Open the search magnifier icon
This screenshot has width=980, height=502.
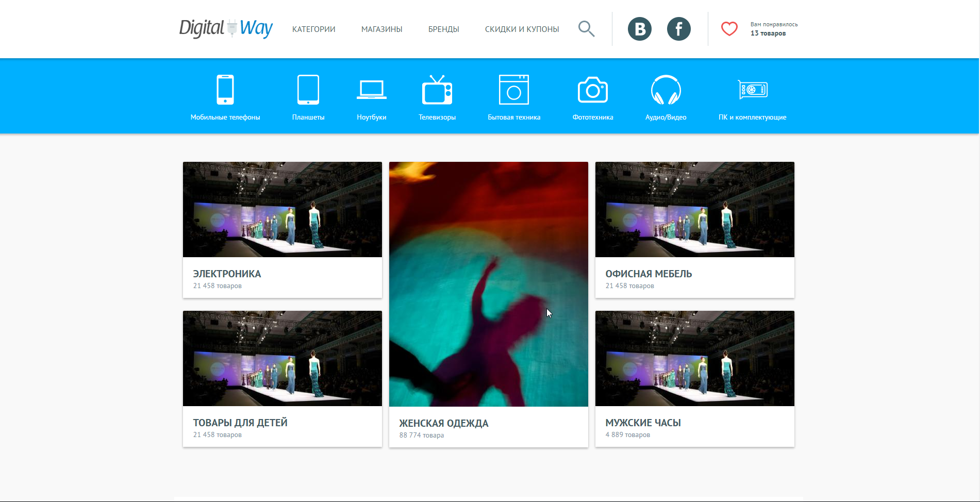586,29
